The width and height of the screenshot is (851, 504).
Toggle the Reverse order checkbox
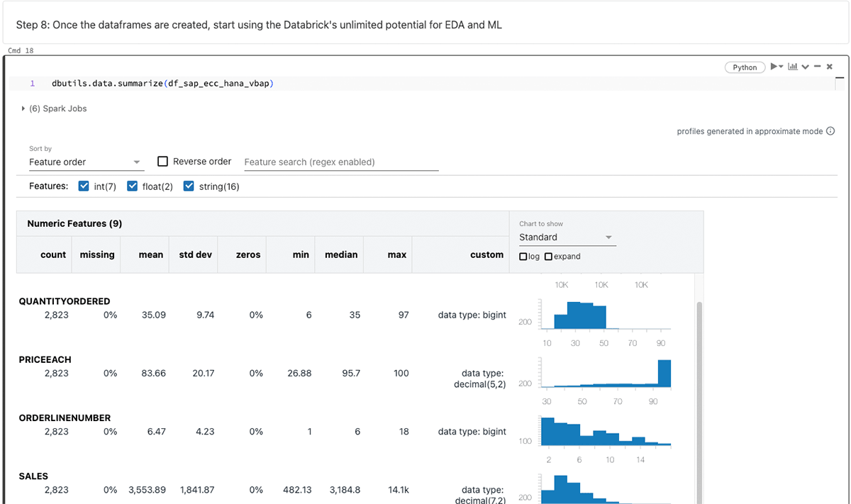point(162,162)
